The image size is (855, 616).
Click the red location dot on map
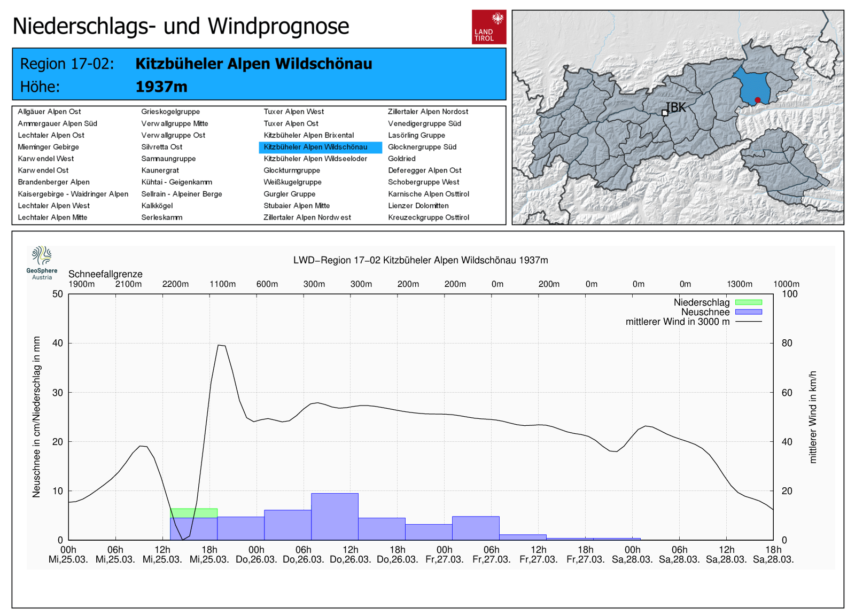click(757, 100)
